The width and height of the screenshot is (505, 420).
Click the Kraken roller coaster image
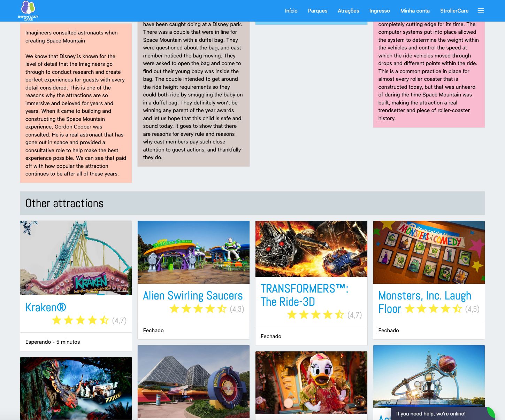coord(76,258)
